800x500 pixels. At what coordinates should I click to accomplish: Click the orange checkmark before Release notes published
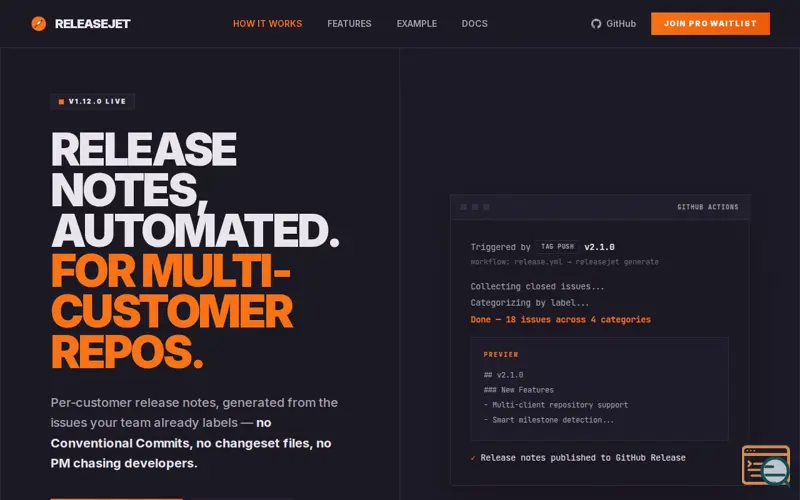[473, 458]
